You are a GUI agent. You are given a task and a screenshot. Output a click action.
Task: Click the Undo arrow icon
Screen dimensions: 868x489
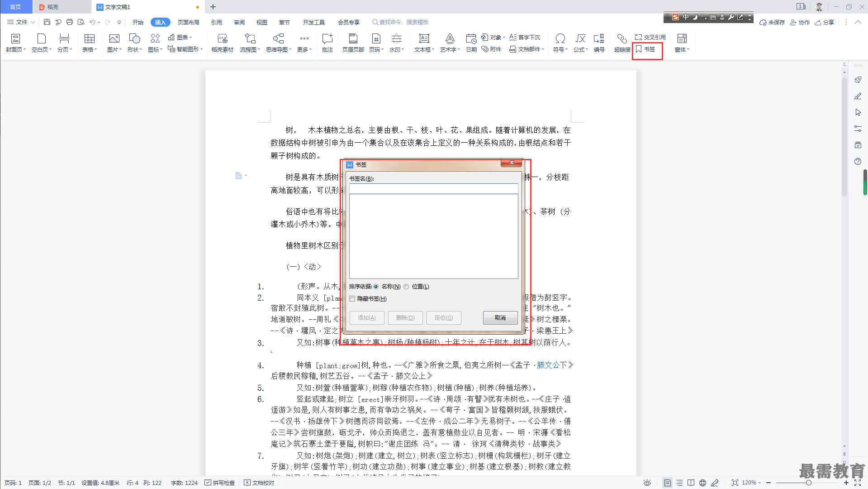[92, 22]
